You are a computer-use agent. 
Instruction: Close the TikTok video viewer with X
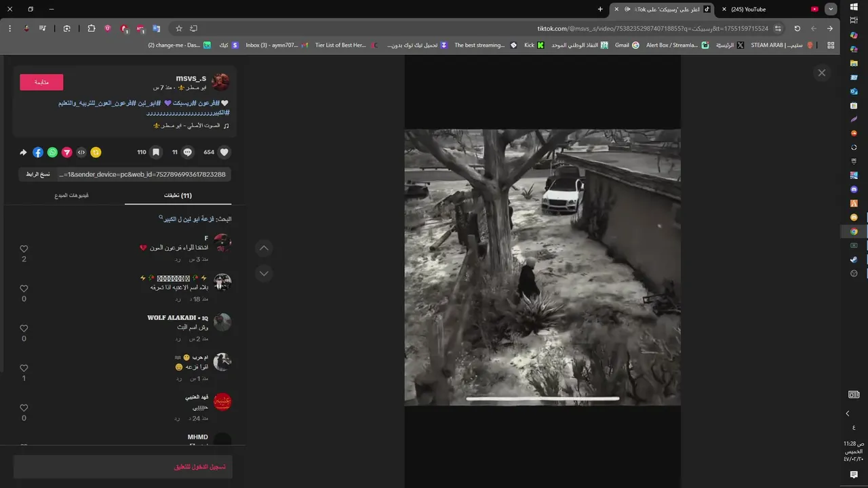(x=822, y=73)
